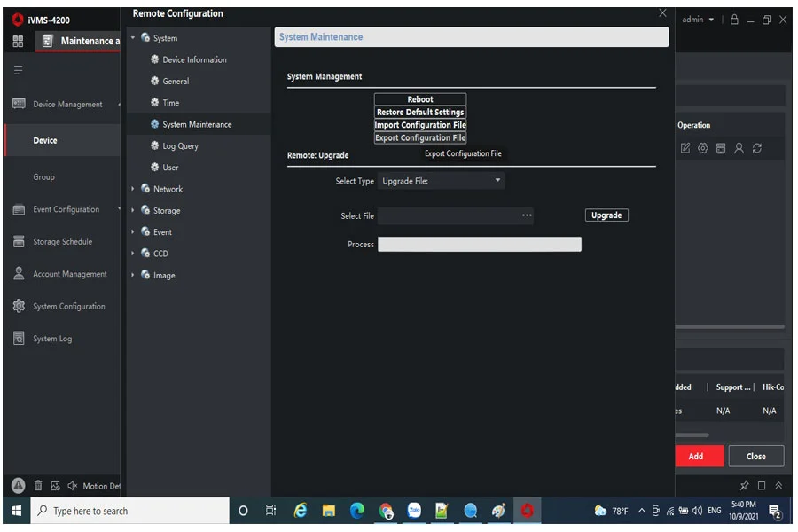Click the System Configuration gear icon
The image size is (798, 532).
(x=19, y=306)
